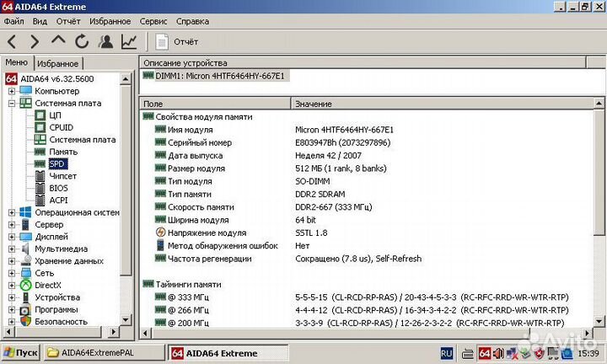Select the Программы tree item
This screenshot has width=607, height=364.
tap(56, 309)
